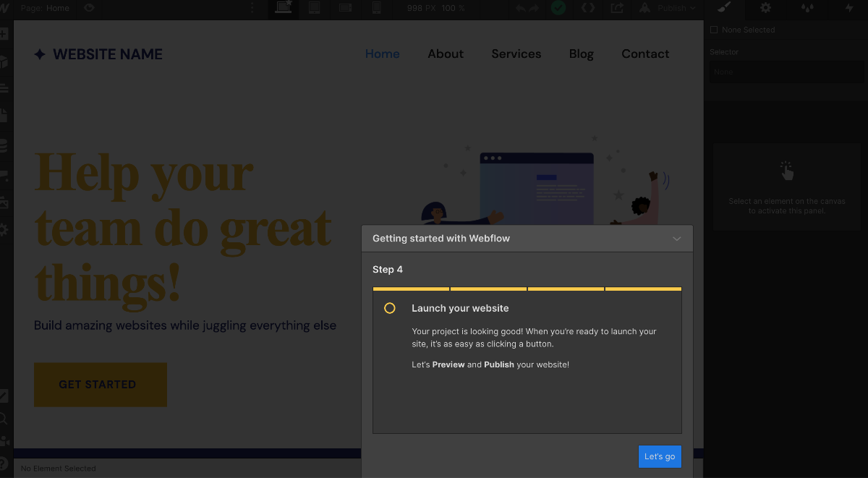
Task: Collapse the Getting started with Webflow panel
Action: (x=676, y=239)
